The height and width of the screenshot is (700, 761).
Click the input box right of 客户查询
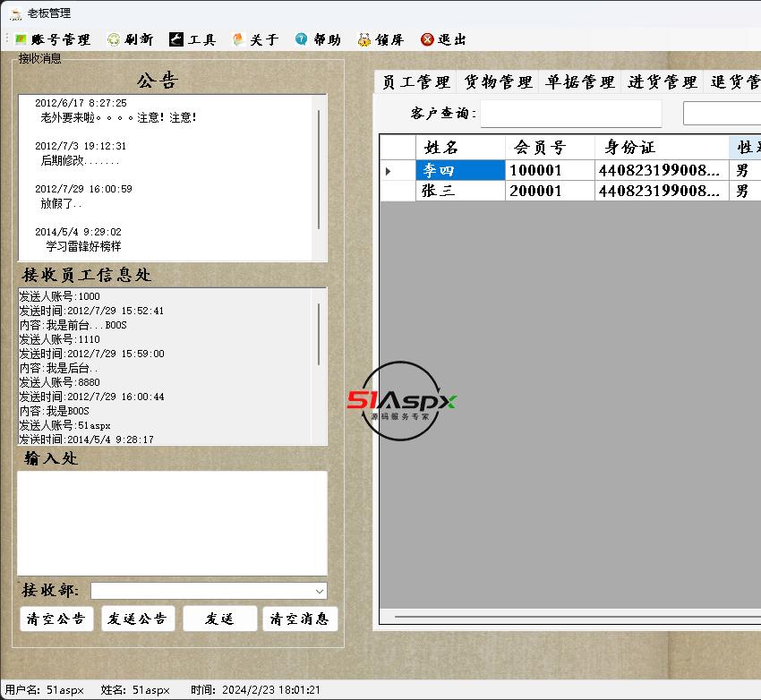click(723, 114)
